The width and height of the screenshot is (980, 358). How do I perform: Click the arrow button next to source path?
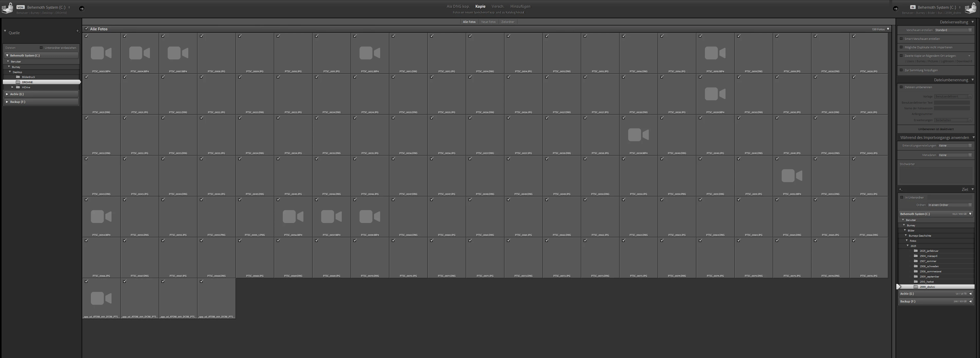[x=81, y=8]
